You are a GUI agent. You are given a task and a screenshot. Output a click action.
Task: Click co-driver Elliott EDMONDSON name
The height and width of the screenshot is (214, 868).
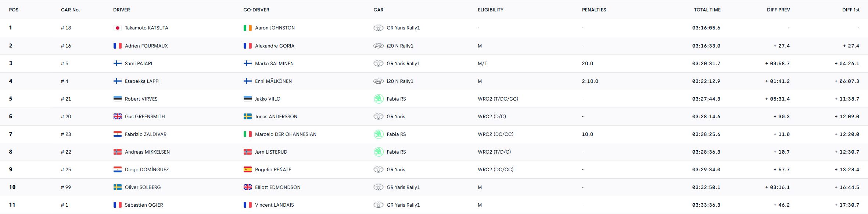point(277,187)
